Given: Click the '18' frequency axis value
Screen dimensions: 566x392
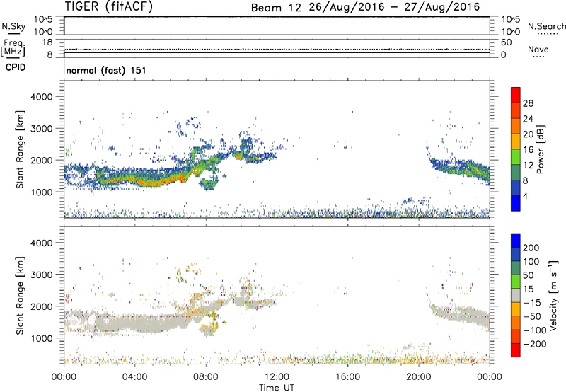Looking at the screenshot, I should click(x=47, y=42).
